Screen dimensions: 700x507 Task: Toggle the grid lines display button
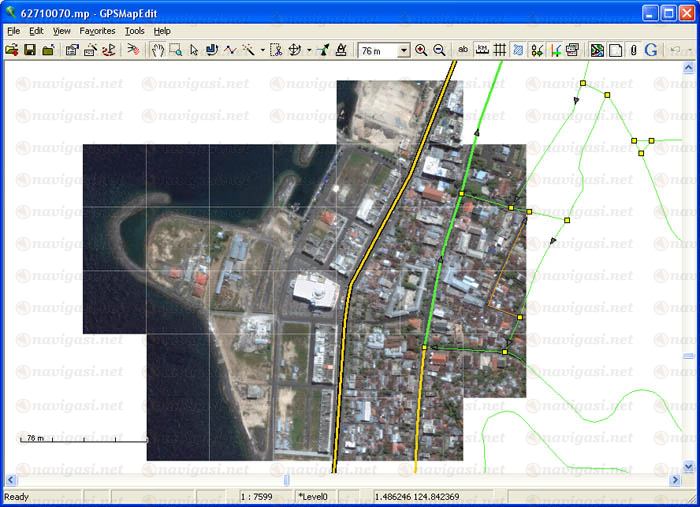coord(500,50)
